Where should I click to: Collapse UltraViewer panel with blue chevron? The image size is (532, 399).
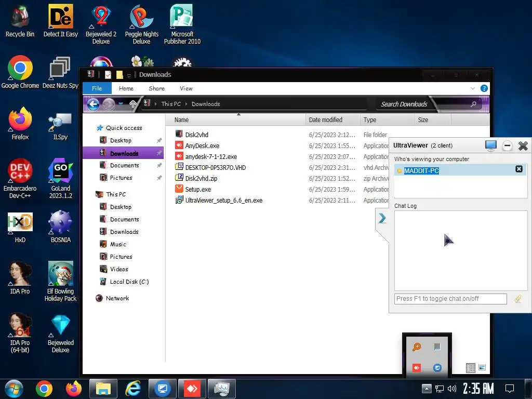(x=382, y=218)
